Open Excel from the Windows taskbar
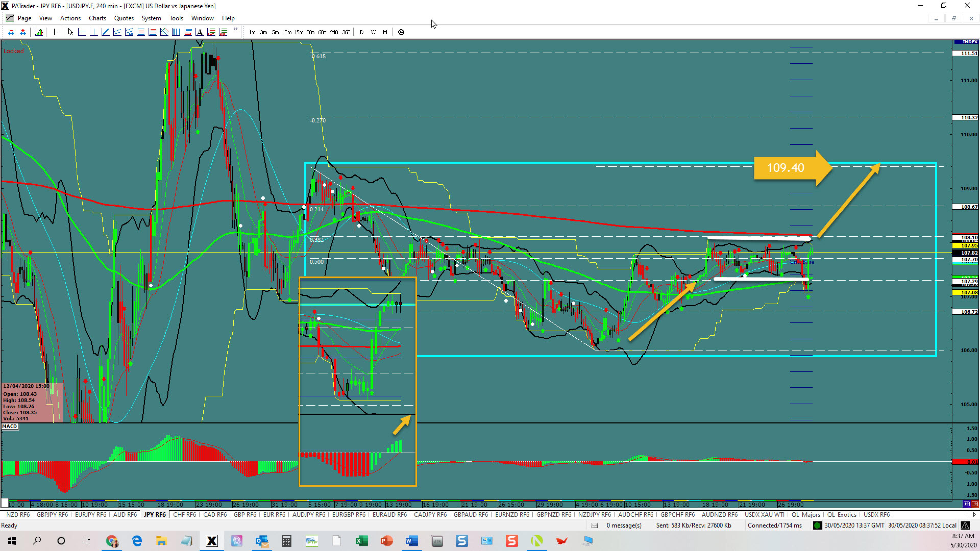The image size is (980, 551). point(361,541)
